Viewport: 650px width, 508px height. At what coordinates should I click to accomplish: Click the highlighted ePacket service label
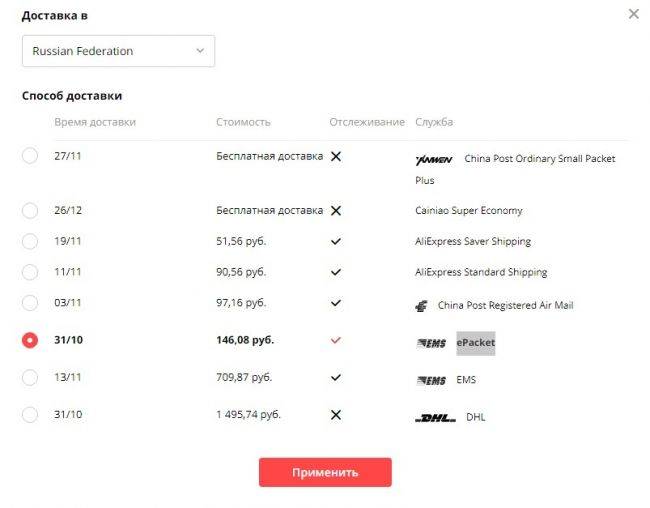click(476, 343)
